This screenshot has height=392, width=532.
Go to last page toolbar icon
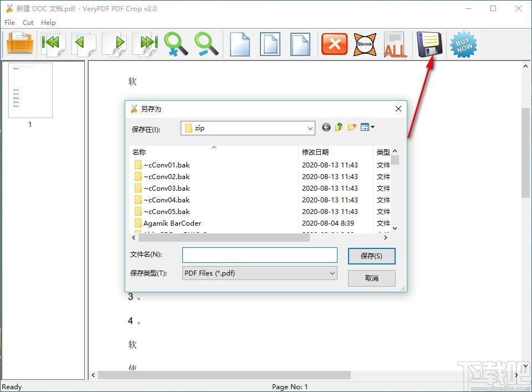(x=145, y=44)
